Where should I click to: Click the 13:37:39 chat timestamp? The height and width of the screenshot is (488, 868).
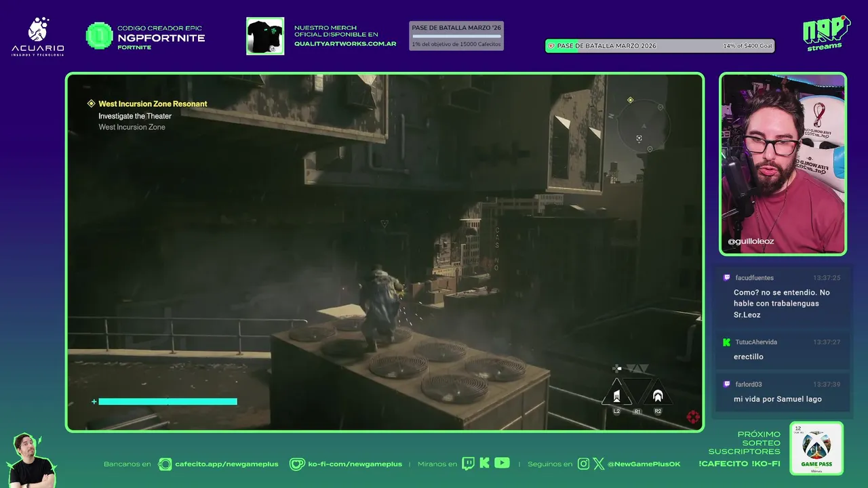click(827, 384)
